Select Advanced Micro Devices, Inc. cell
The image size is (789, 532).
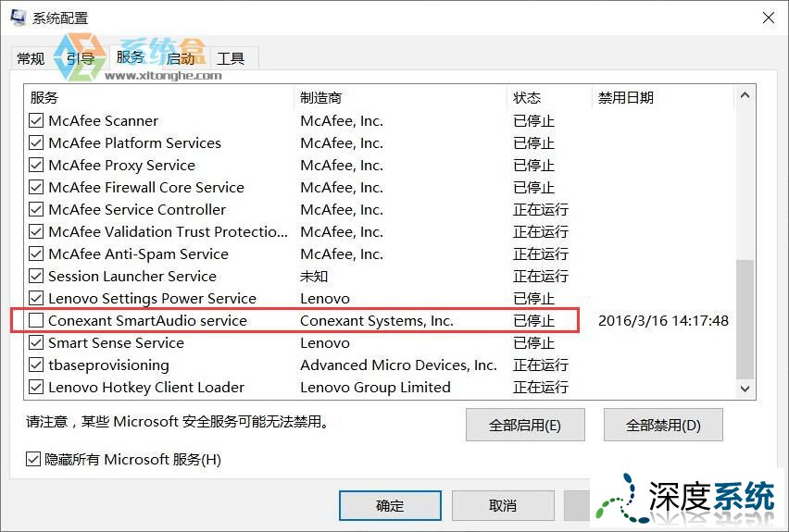pyautogui.click(x=398, y=365)
